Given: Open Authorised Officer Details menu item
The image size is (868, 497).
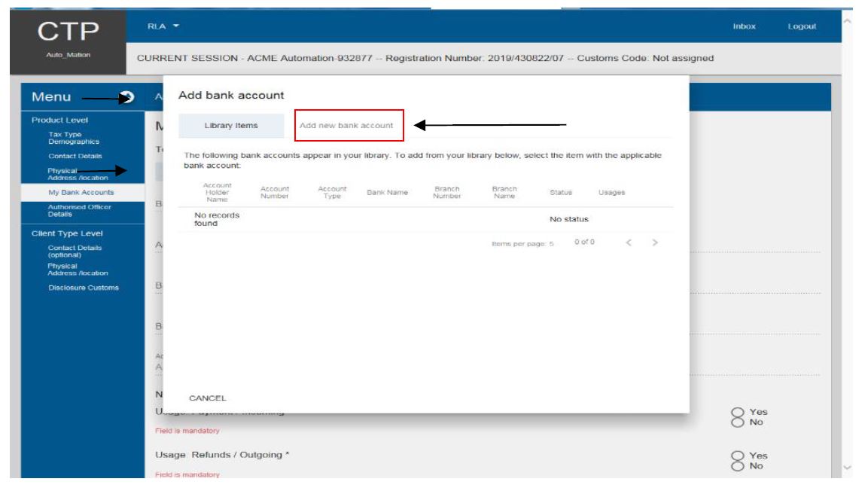Looking at the screenshot, I should 79,210.
